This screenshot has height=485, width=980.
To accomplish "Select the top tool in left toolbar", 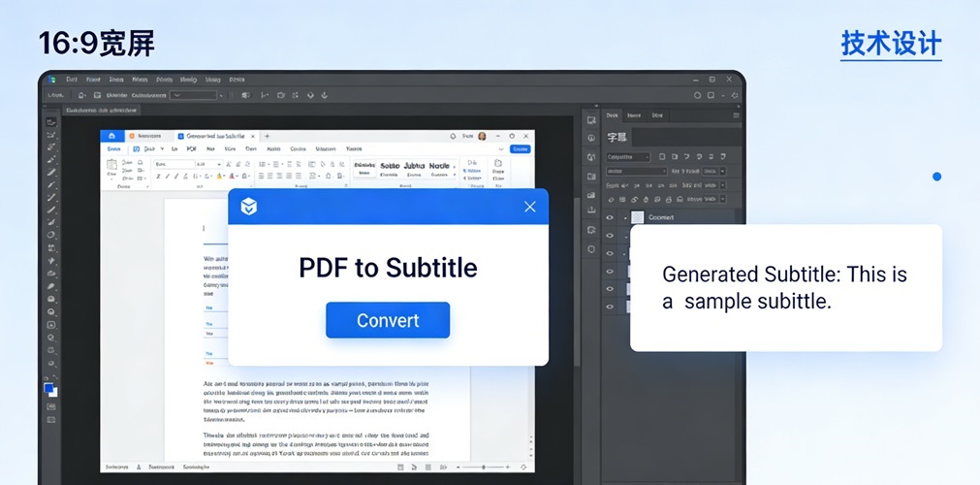I will [x=51, y=121].
